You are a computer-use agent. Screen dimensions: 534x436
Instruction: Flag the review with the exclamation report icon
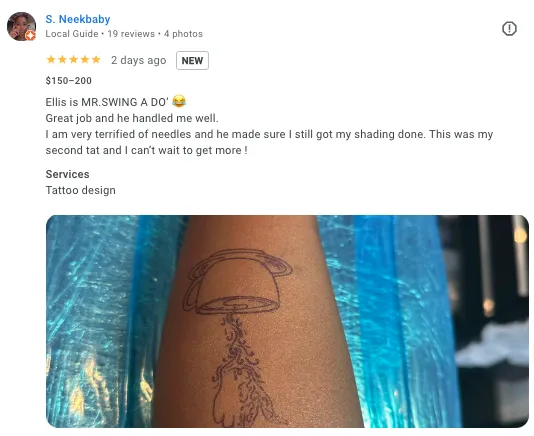click(509, 29)
